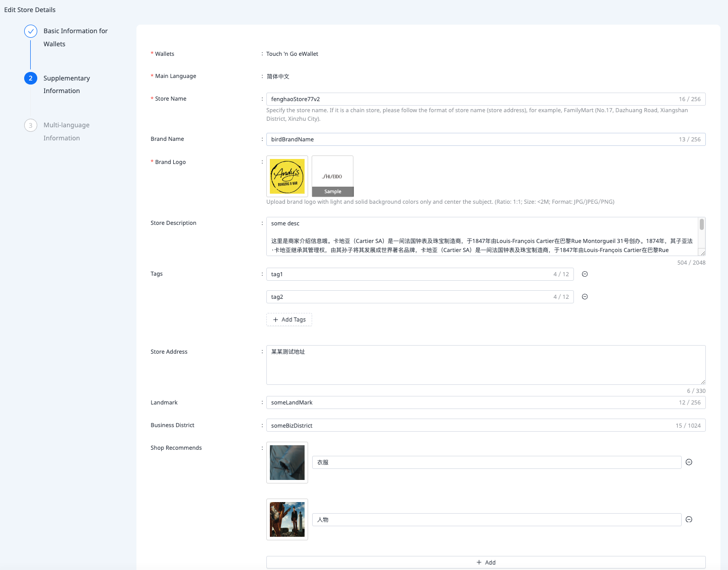This screenshot has height=570, width=728.
Task: Click the Add Tags button
Action: point(289,319)
